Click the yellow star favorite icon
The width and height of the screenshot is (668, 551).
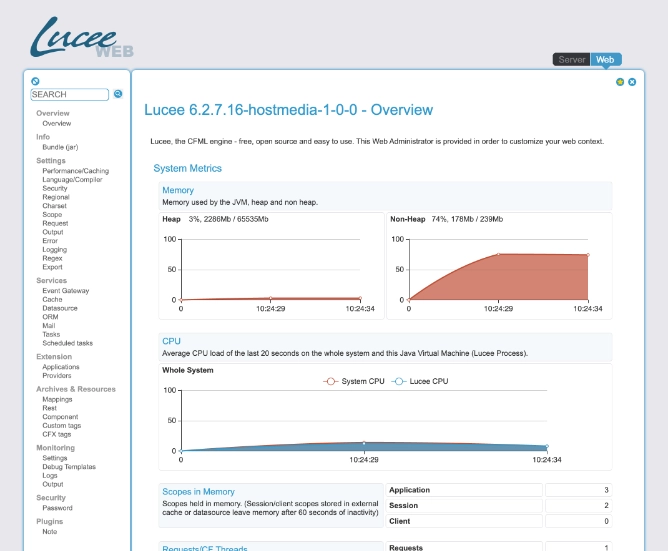tap(620, 82)
